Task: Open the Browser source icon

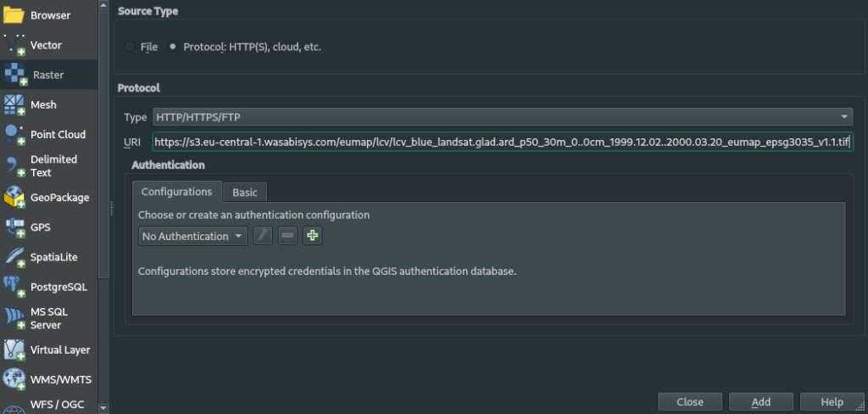Action: click(14, 15)
